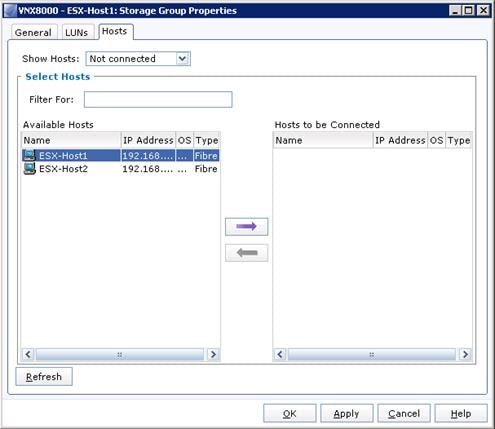Click the ESX-Host2 host icon
The width and height of the screenshot is (495, 429).
[x=29, y=169]
